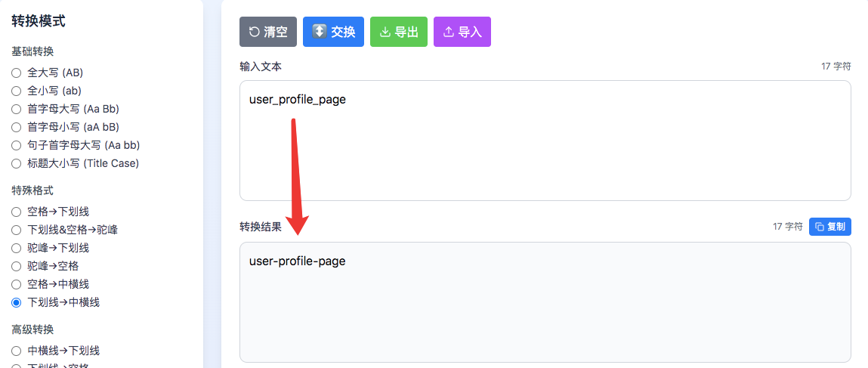
Task: Click the 基础转换 section label
Action: point(32,51)
